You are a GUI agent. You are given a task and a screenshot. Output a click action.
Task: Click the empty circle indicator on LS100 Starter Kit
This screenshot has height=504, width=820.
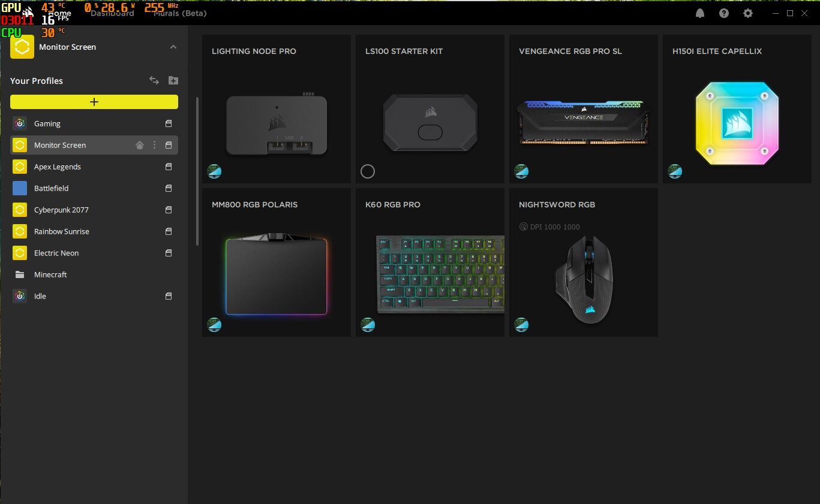[x=368, y=171]
